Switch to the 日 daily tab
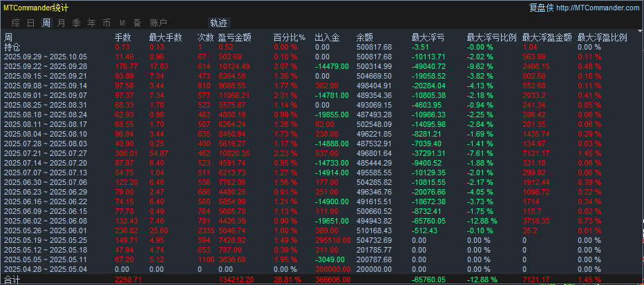This screenshot has width=644, height=285. (x=31, y=23)
